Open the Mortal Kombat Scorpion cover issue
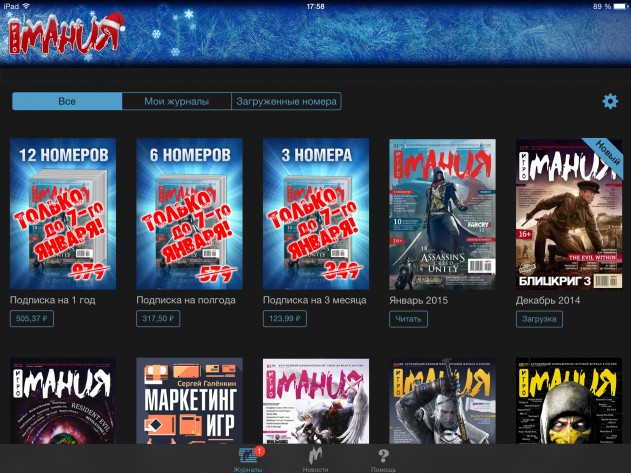The width and height of the screenshot is (631, 473). coord(569,401)
